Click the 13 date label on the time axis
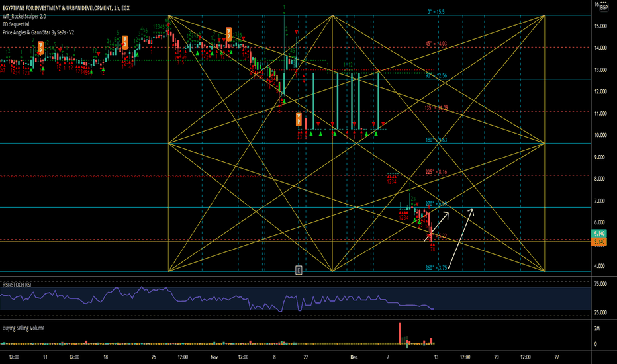The width and height of the screenshot is (617, 364). 436,357
